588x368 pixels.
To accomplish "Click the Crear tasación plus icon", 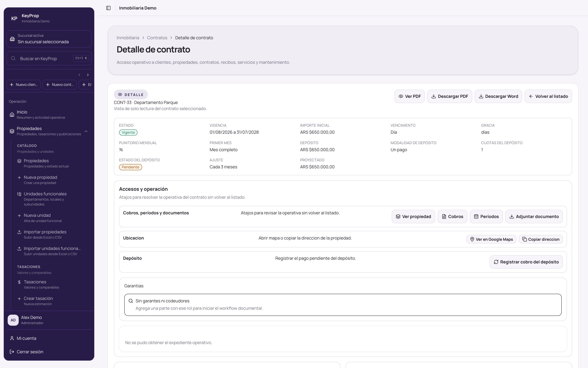I will click(x=19, y=299).
